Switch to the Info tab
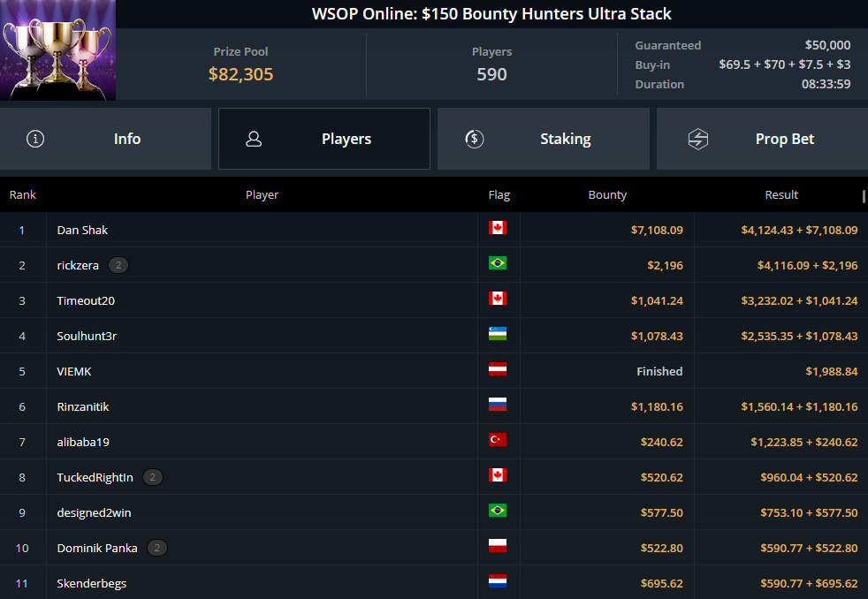The height and width of the screenshot is (599, 868). [105, 139]
